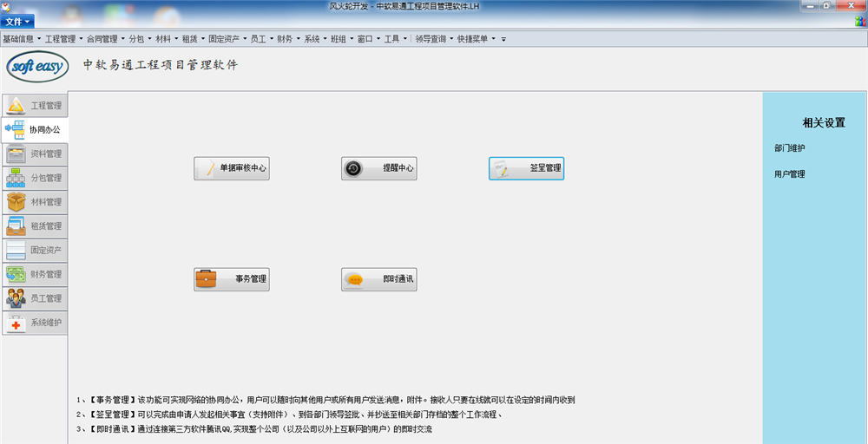
Task: Expand the arrow next to 员工
Action: 272,39
